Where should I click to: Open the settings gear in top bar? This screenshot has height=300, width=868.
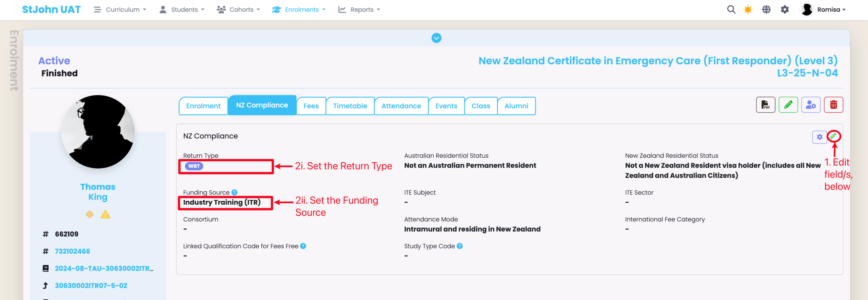click(x=785, y=9)
